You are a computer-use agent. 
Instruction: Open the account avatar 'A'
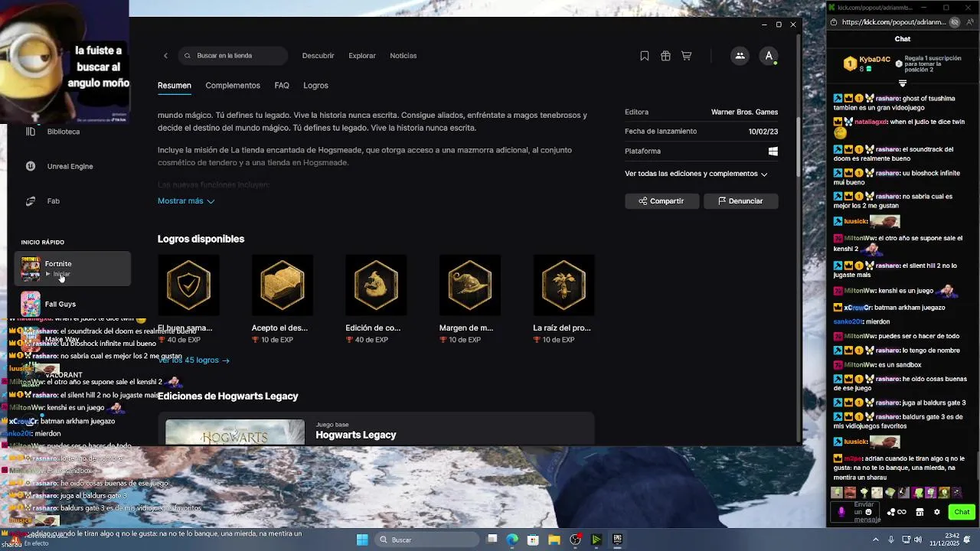point(769,56)
